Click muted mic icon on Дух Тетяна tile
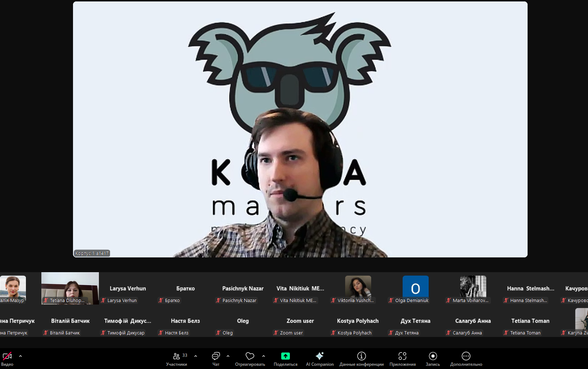The width and height of the screenshot is (588, 369). [x=391, y=333]
